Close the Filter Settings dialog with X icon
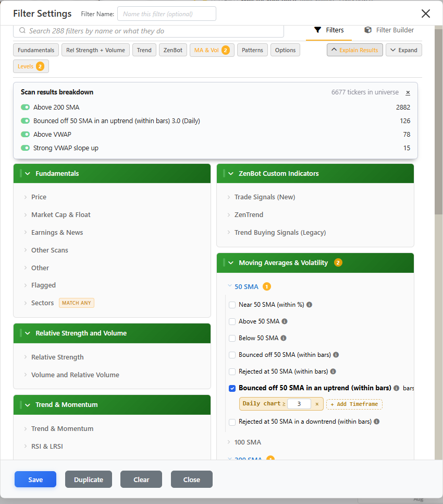 click(x=426, y=14)
